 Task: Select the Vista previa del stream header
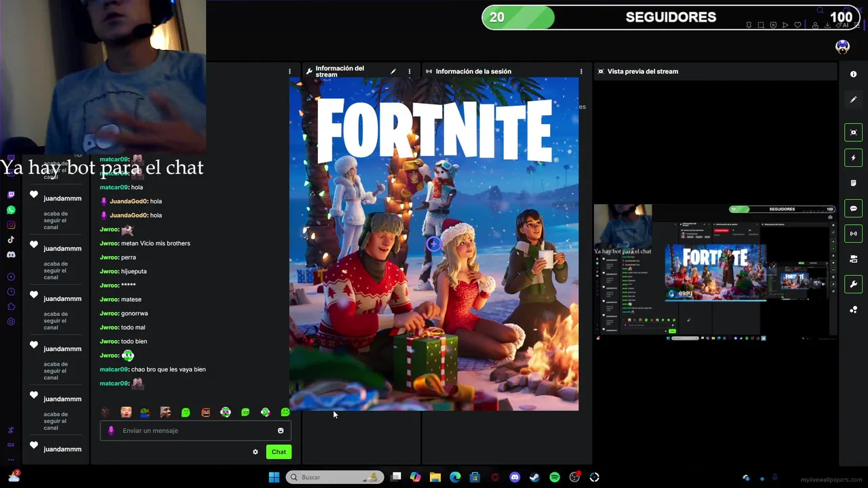tap(643, 71)
